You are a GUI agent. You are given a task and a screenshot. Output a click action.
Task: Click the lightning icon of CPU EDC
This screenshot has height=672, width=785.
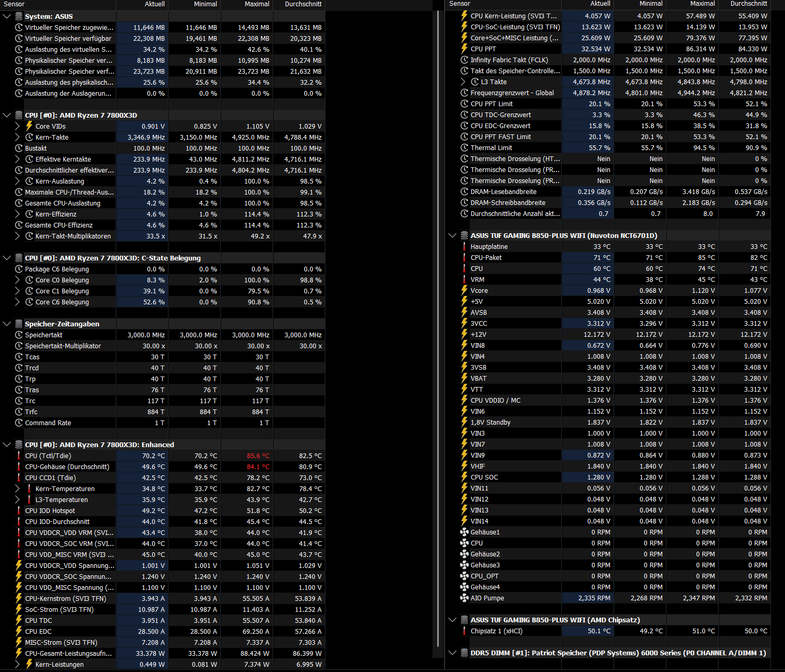click(x=19, y=631)
